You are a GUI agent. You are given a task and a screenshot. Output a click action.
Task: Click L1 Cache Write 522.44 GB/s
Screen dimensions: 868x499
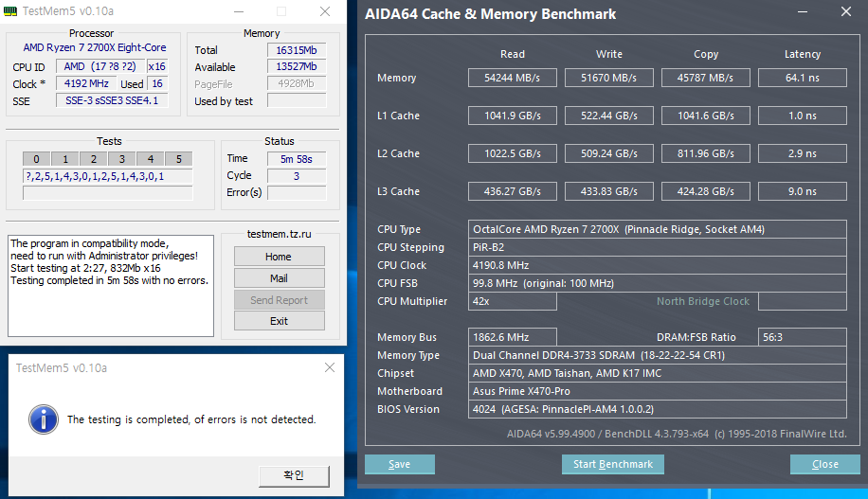click(609, 116)
